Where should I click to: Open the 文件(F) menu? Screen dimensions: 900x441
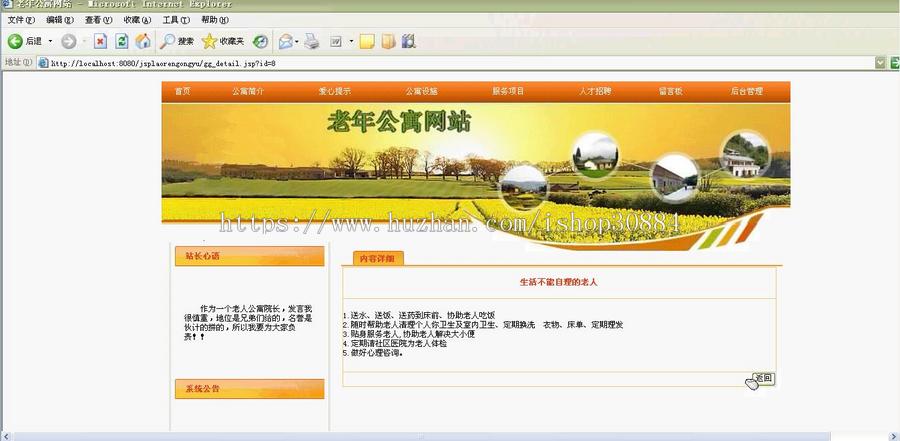point(21,20)
